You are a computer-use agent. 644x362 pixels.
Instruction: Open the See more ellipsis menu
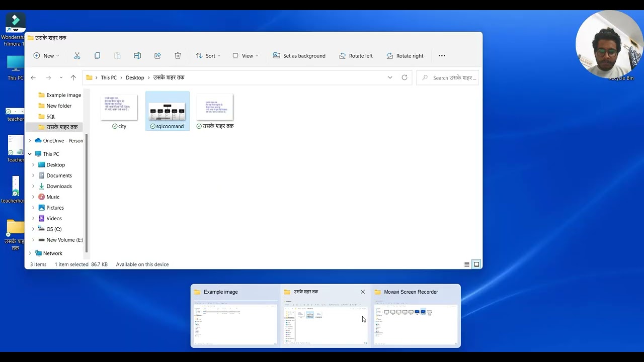point(442,56)
